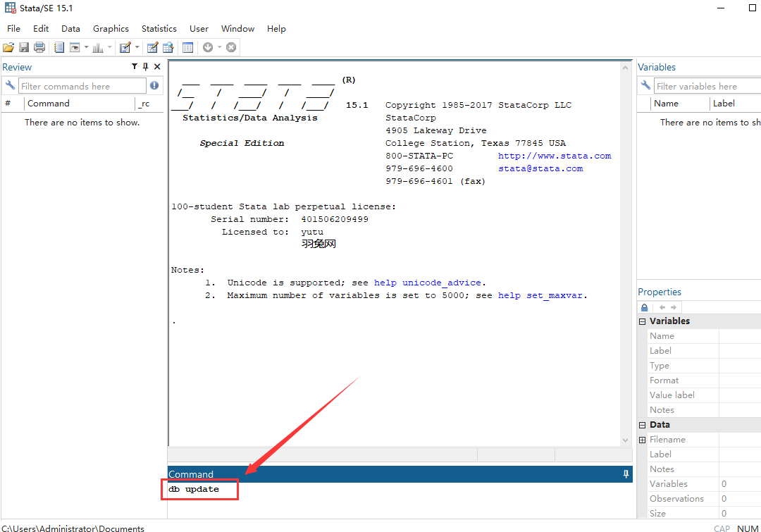
Task: Open the File menu
Action: click(x=13, y=29)
